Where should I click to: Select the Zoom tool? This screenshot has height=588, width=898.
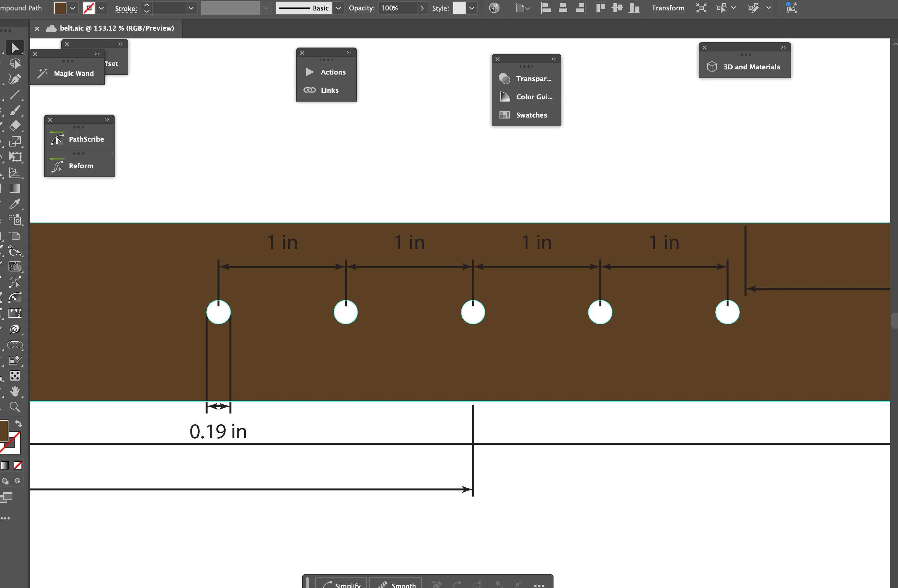coord(15,407)
